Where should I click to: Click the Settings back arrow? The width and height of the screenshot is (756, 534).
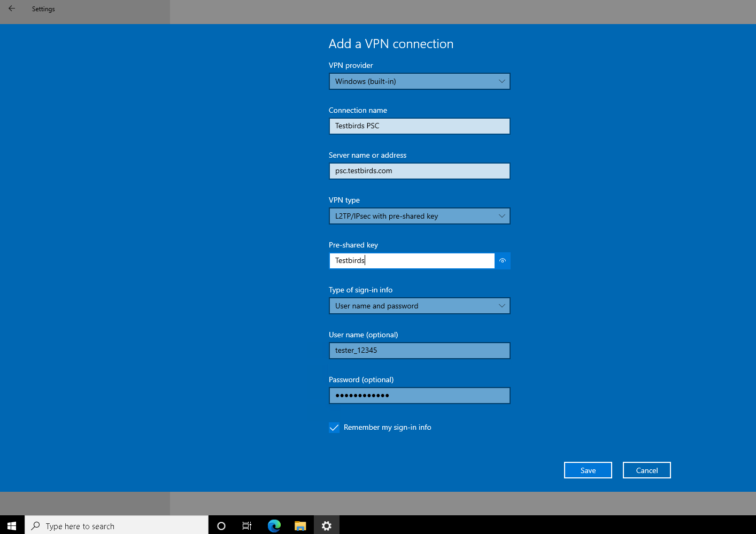coord(12,9)
